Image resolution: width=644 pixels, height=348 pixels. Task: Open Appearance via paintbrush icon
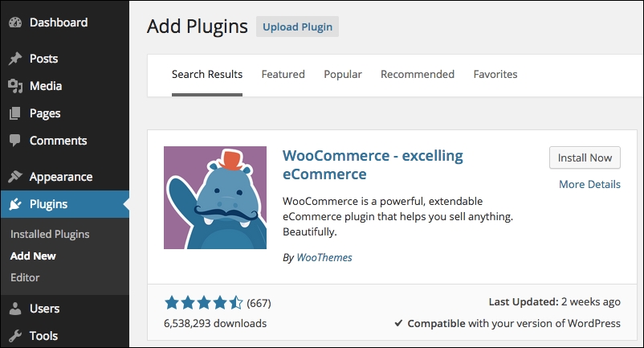point(15,177)
